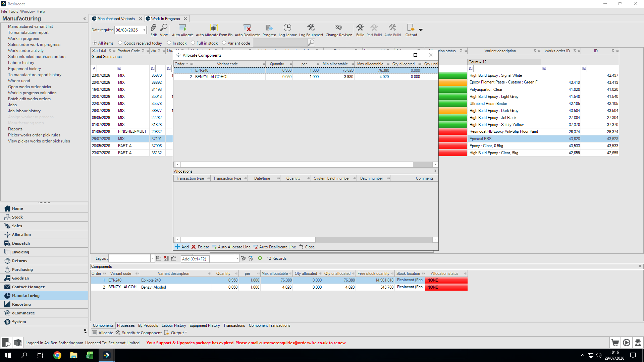The width and height of the screenshot is (644, 362).
Task: Expand the Output toolbar dropdown arrow
Action: pyautogui.click(x=421, y=29)
